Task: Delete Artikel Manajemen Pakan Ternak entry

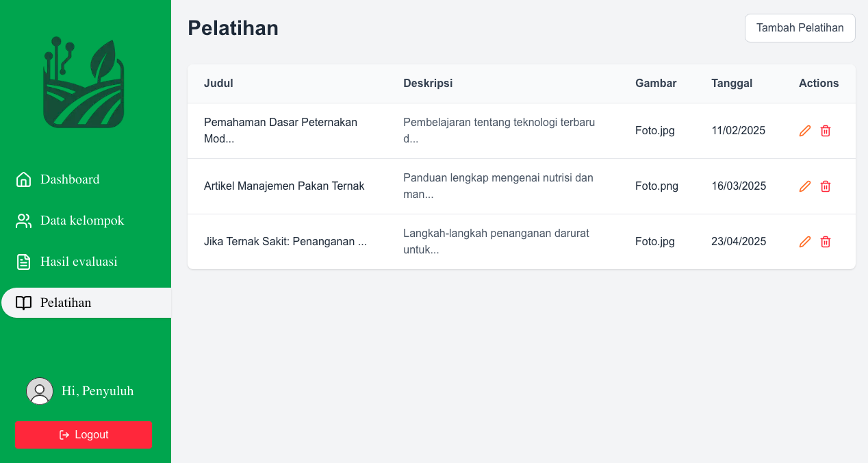Action: 826,186
